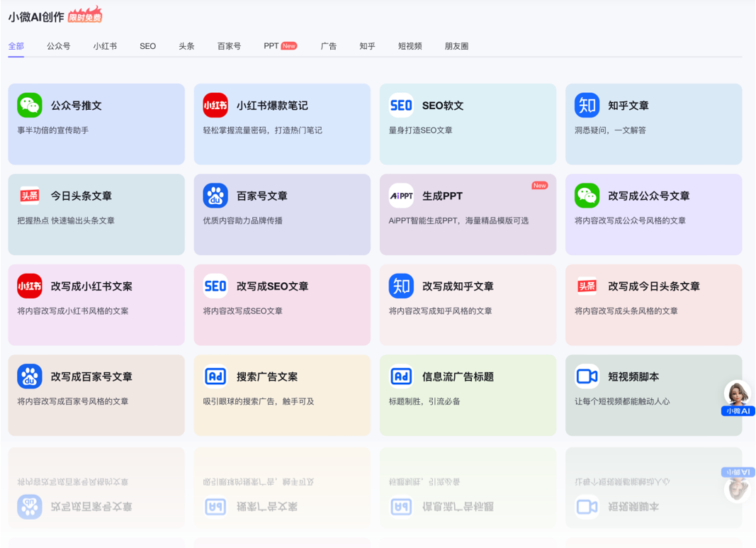Switch to the PPT New tab
The width and height of the screenshot is (756, 548).
280,46
